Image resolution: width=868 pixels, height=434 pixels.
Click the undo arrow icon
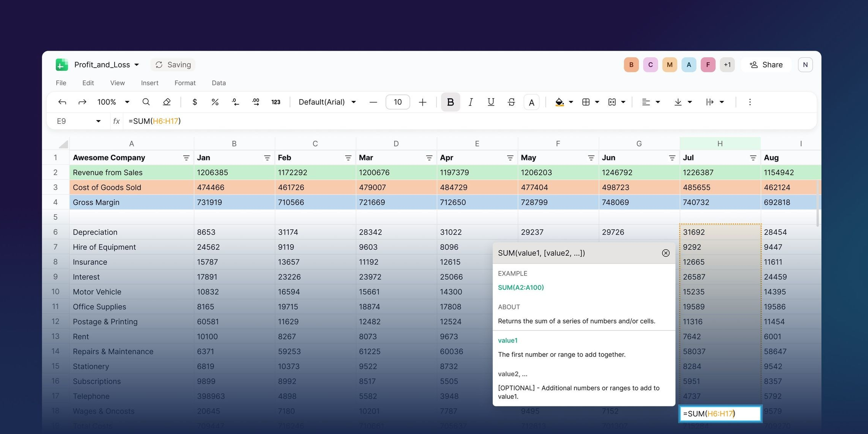62,102
